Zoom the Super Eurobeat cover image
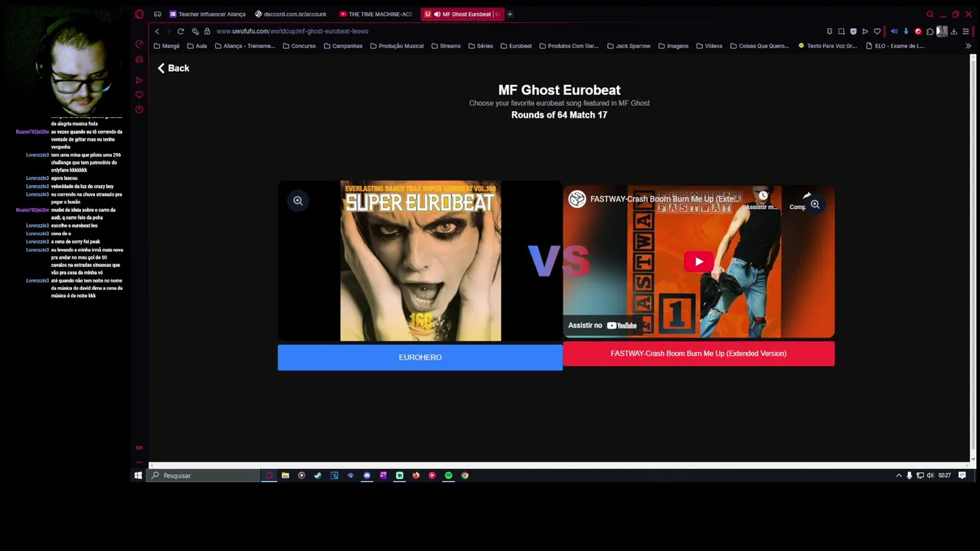980x551 pixels. click(x=298, y=201)
